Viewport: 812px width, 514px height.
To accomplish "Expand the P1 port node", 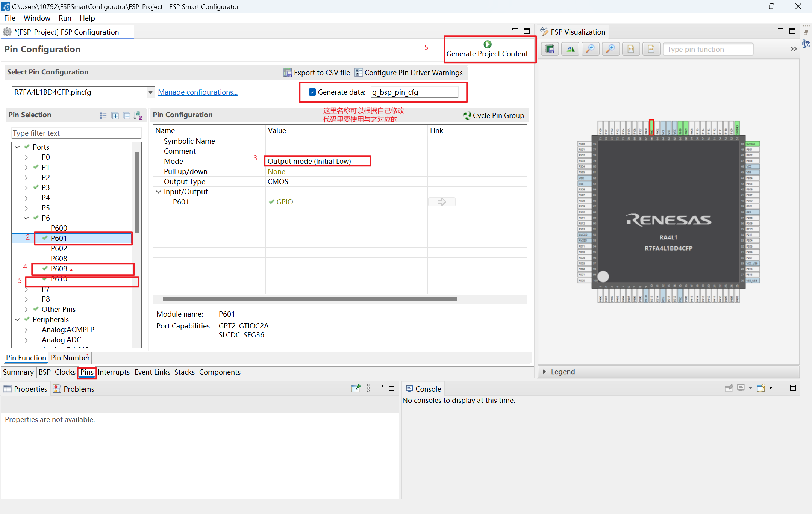I will [26, 167].
